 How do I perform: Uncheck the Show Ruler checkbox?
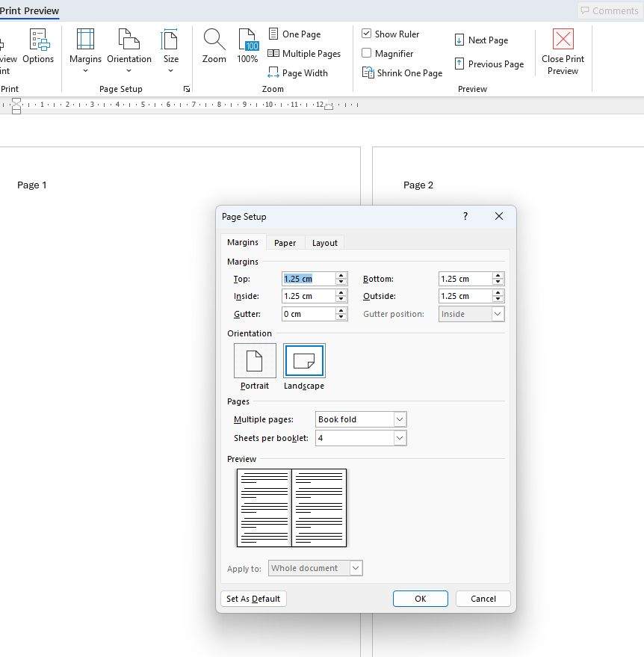[366, 34]
